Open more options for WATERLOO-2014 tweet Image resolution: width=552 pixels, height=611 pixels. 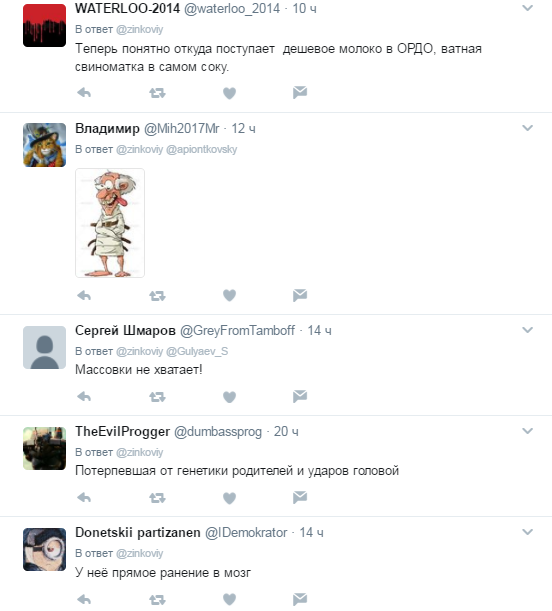(527, 8)
